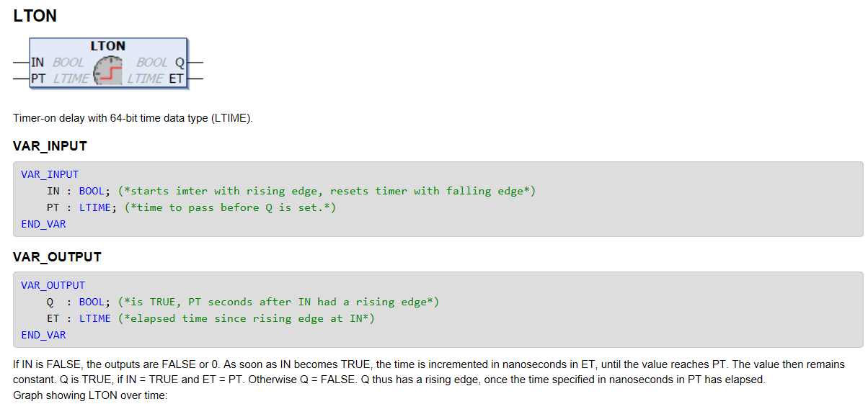Click the VAR_OUTPUT section heading
The width and height of the screenshot is (868, 404).
pos(57,257)
